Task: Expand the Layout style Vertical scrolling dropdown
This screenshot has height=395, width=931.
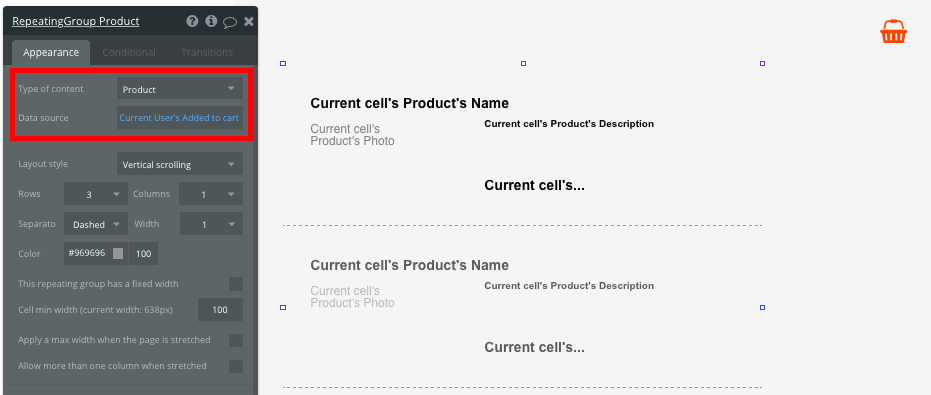Action: (x=180, y=164)
